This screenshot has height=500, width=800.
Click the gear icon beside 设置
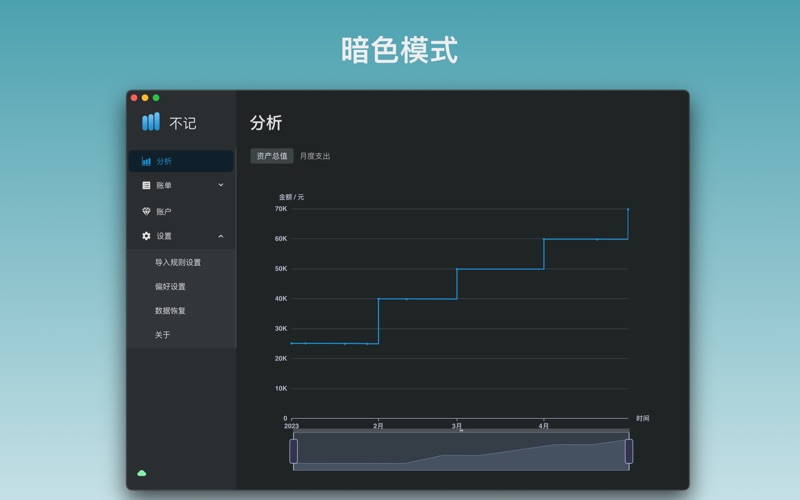click(146, 236)
